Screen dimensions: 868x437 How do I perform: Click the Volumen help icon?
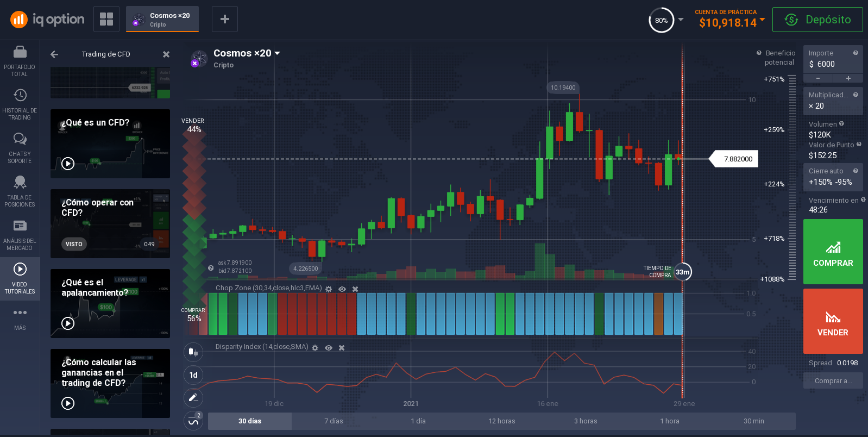(x=841, y=124)
